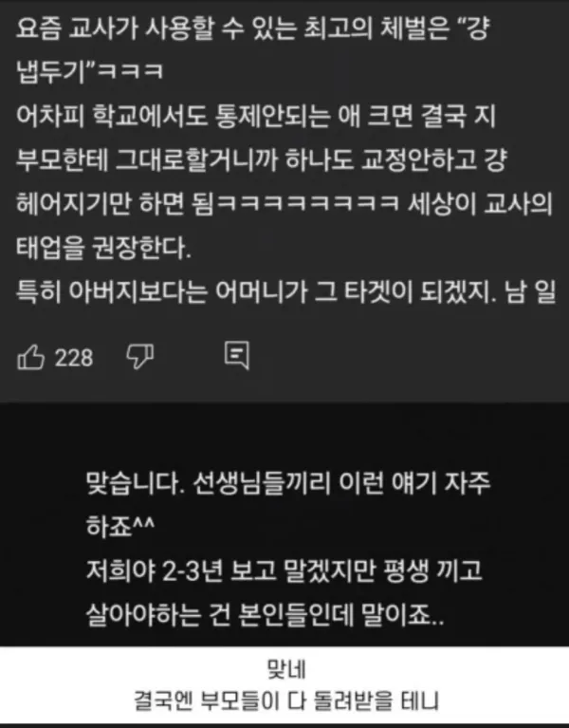Click the caption word 맞네
Screen dimensions: 569x728
pyautogui.click(x=286, y=669)
